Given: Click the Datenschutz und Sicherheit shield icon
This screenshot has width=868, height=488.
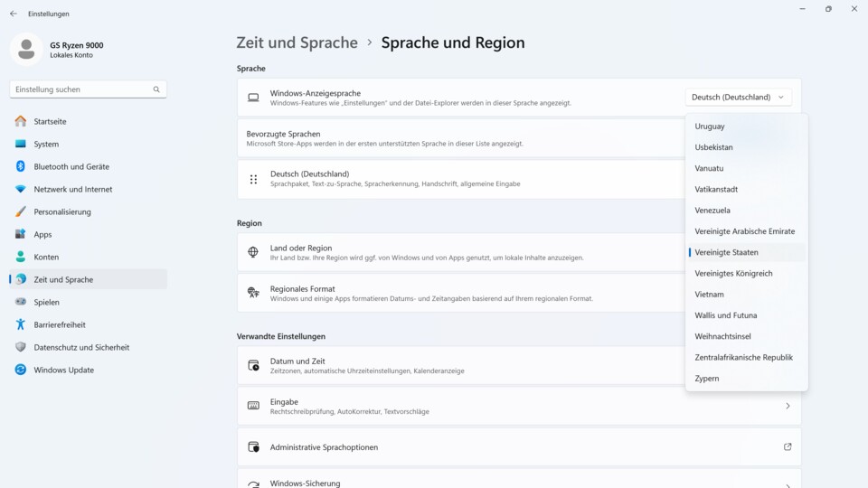Looking at the screenshot, I should tap(20, 347).
